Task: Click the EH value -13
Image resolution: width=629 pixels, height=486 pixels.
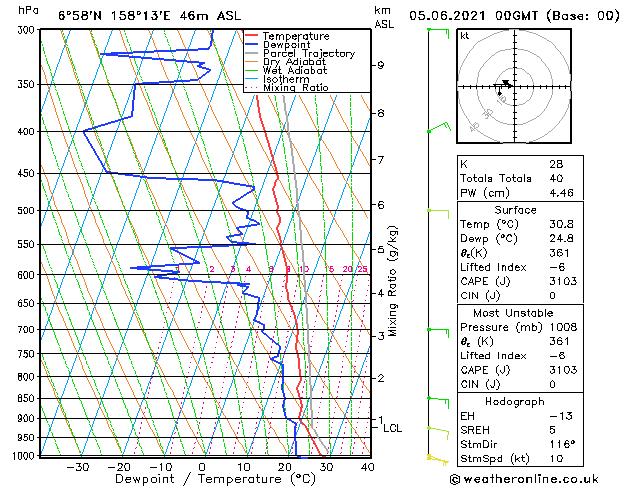Action: point(561,416)
